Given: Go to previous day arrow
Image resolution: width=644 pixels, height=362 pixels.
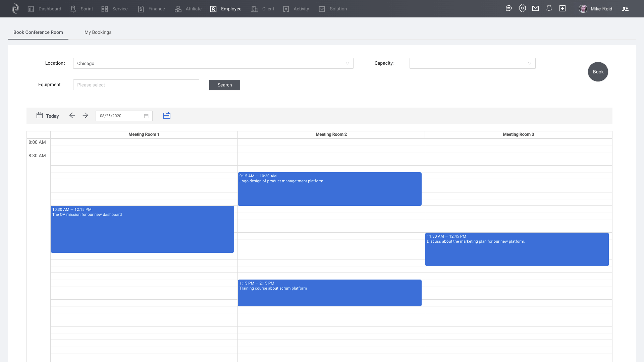Looking at the screenshot, I should tap(72, 116).
